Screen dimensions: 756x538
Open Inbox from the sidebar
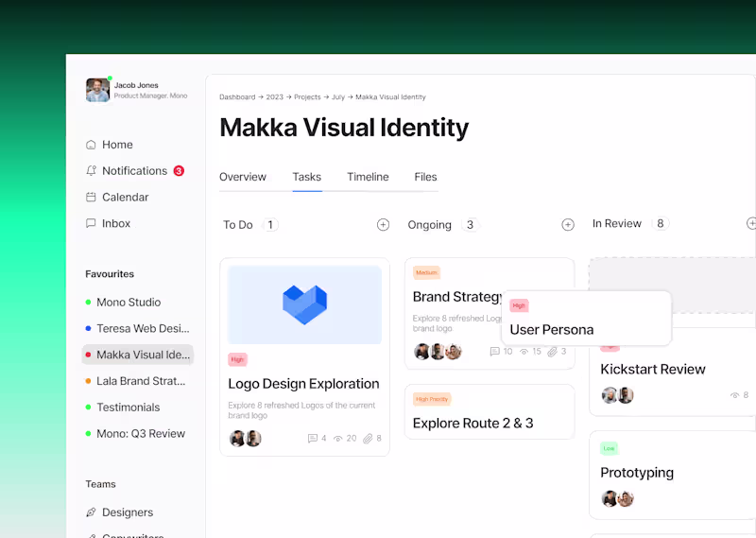click(116, 223)
